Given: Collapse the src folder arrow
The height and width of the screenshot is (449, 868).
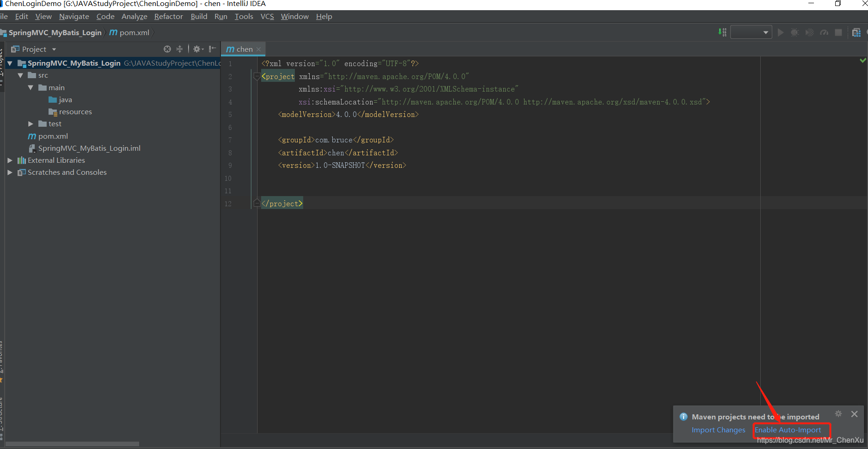Looking at the screenshot, I should click(x=20, y=75).
